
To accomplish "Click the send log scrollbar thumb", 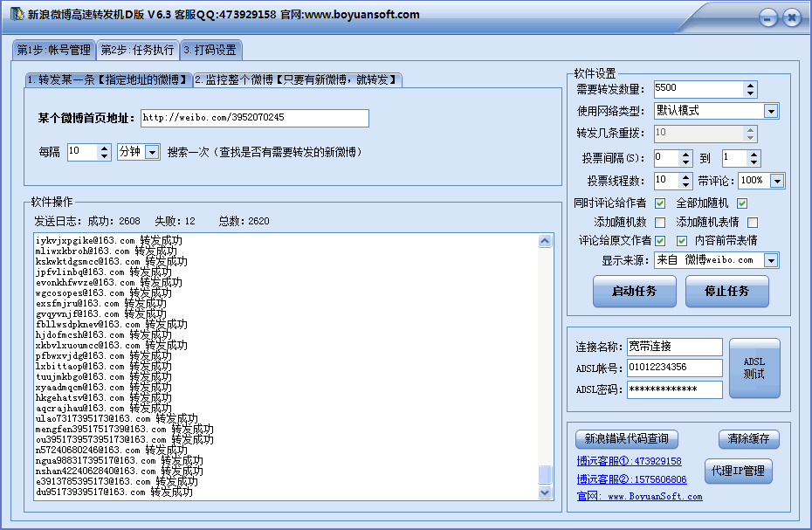I will (x=545, y=474).
